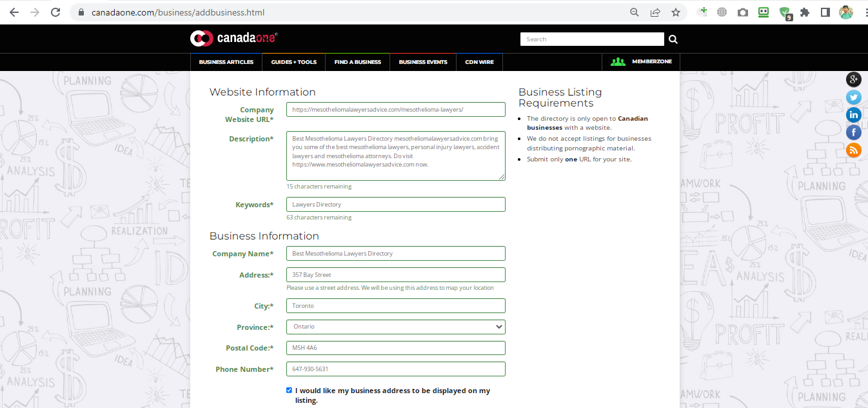Open the green robot extension
The image size is (868, 408).
click(764, 12)
